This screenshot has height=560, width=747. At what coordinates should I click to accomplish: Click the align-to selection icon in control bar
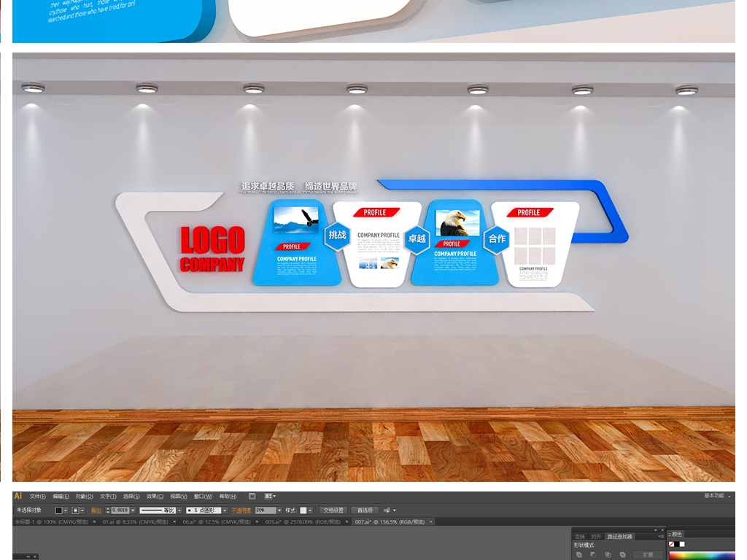(388, 510)
